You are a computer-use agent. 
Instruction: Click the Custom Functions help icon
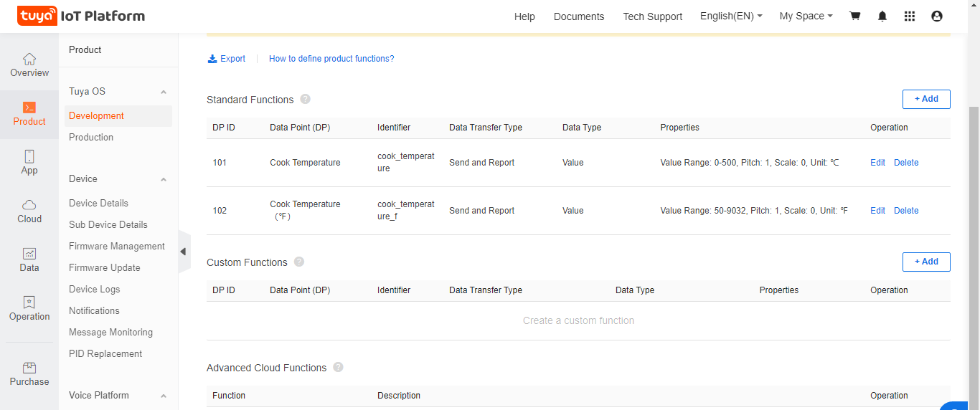pyautogui.click(x=299, y=262)
